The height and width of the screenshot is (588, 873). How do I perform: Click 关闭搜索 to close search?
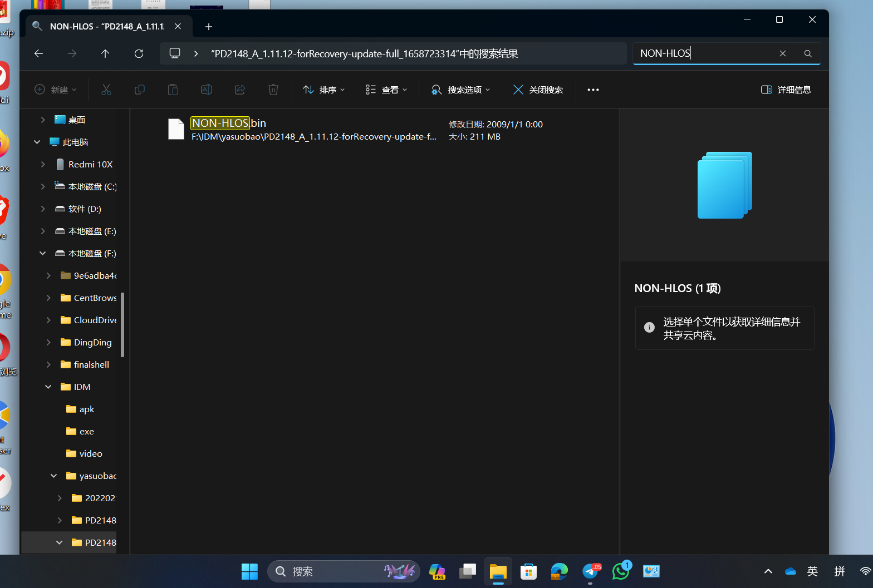tap(538, 90)
